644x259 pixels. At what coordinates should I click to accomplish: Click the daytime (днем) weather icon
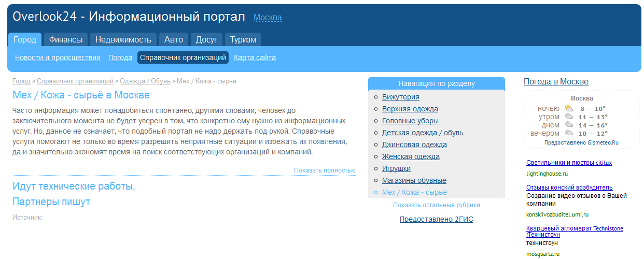click(569, 125)
